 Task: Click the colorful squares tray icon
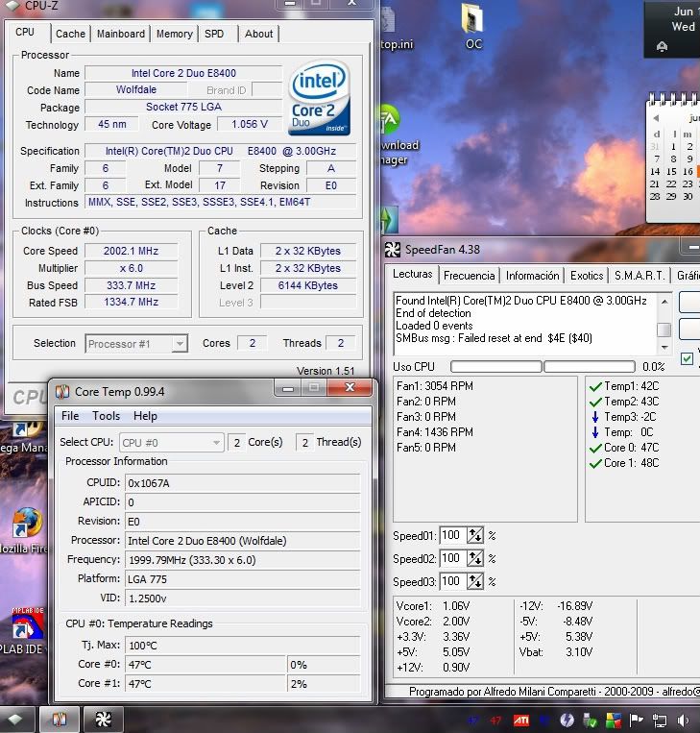tap(613, 721)
